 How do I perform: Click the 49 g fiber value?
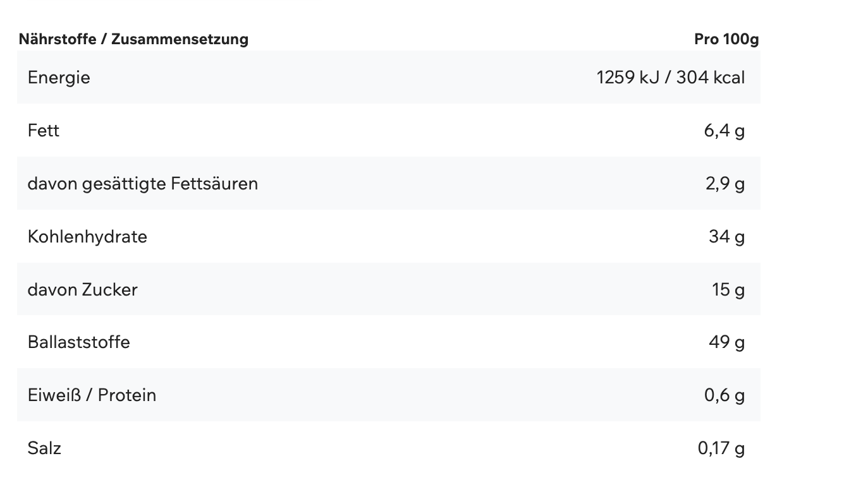click(727, 342)
